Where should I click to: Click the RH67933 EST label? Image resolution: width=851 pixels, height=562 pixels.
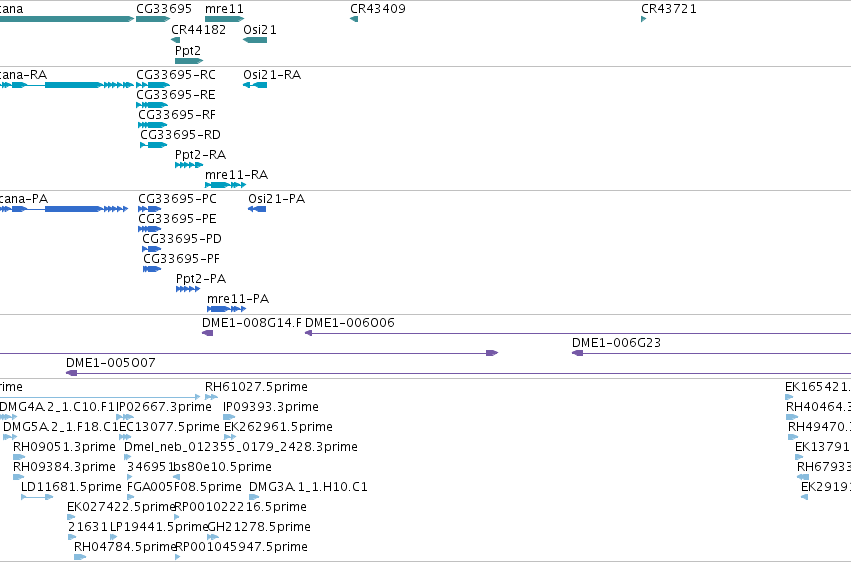(824, 467)
